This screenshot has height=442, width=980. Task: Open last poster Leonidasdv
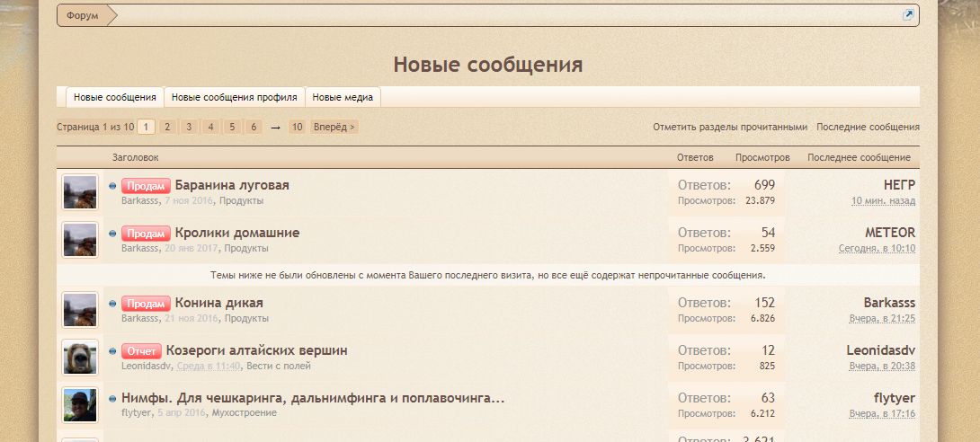pos(880,350)
